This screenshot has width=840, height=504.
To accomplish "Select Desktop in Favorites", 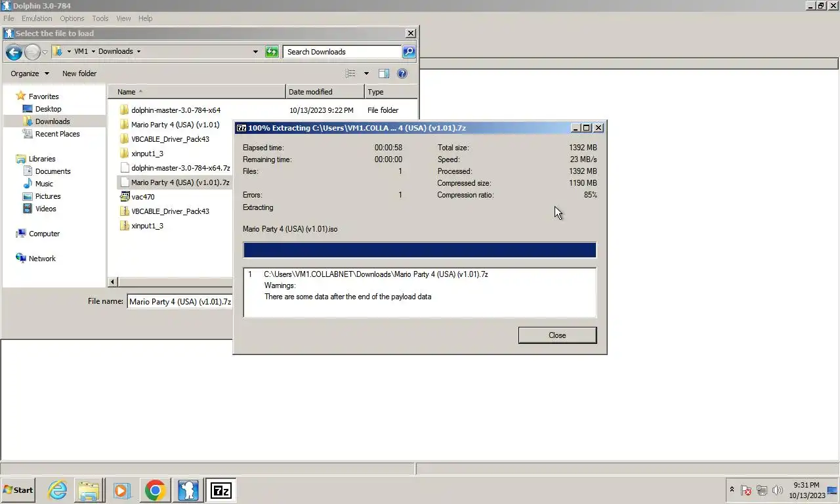I will tap(48, 109).
